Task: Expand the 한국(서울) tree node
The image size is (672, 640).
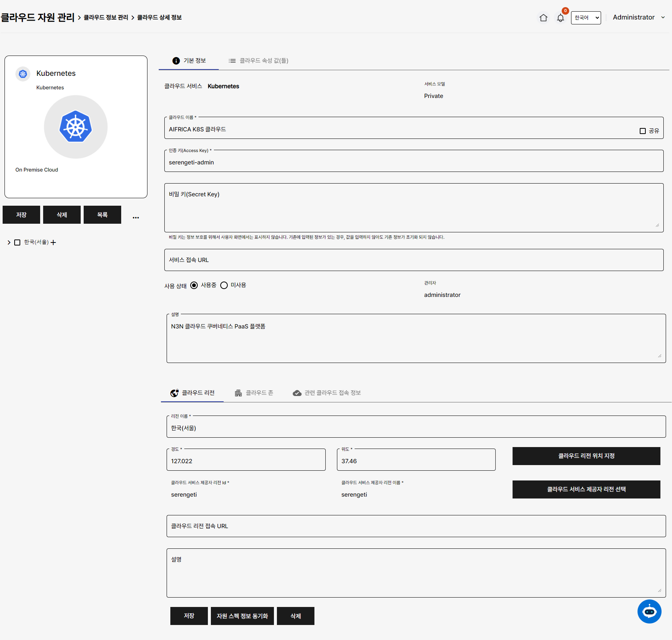Action: (x=9, y=242)
